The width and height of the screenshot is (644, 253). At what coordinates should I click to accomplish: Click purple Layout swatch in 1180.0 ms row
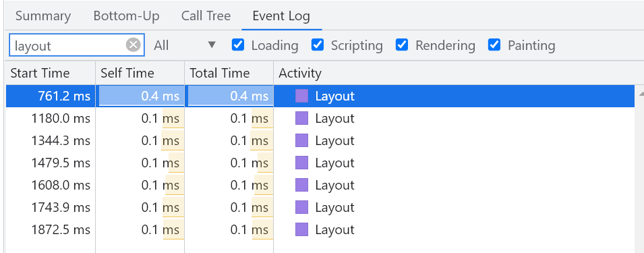[301, 118]
